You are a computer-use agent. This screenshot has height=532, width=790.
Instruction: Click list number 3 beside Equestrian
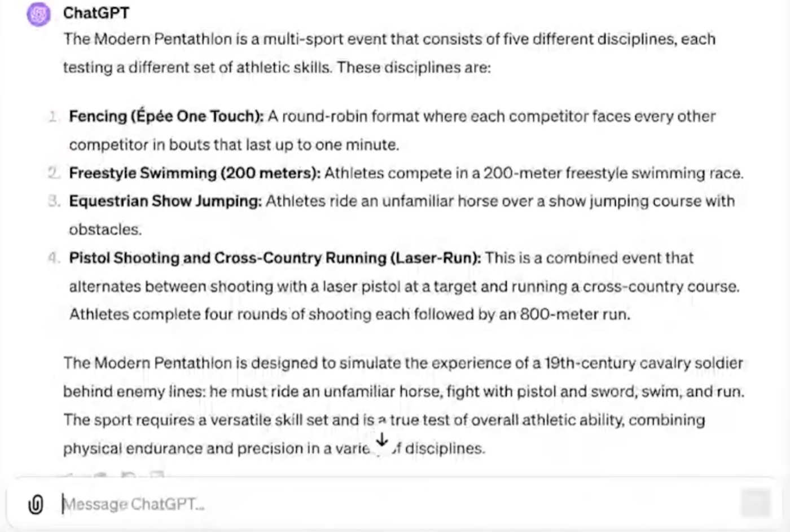point(54,201)
